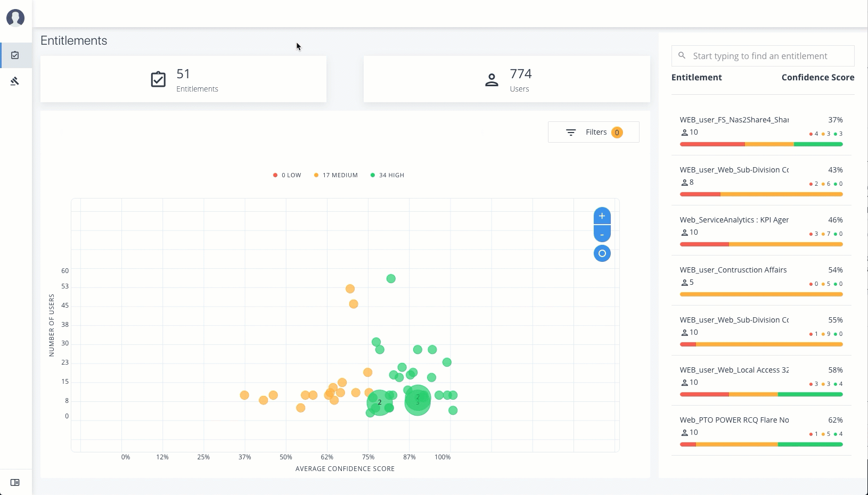Sort by the Entitlement column header

(x=696, y=77)
